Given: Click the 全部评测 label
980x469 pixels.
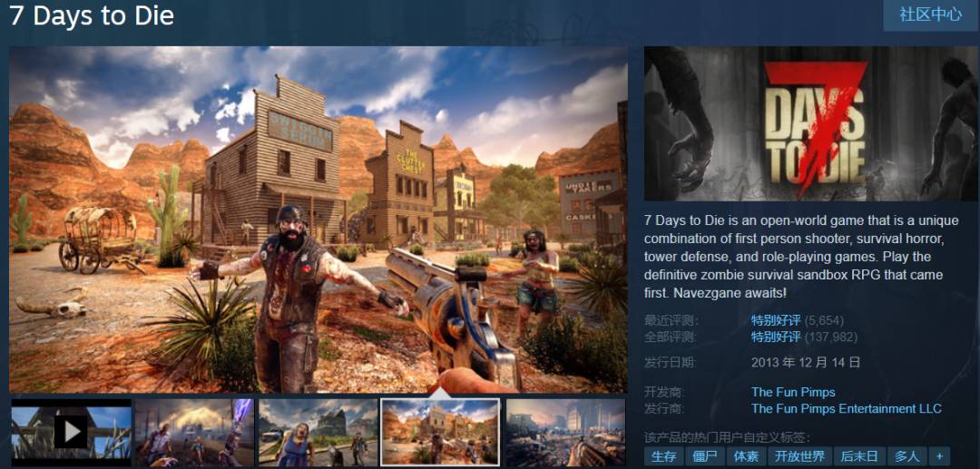Looking at the screenshot, I should [671, 337].
